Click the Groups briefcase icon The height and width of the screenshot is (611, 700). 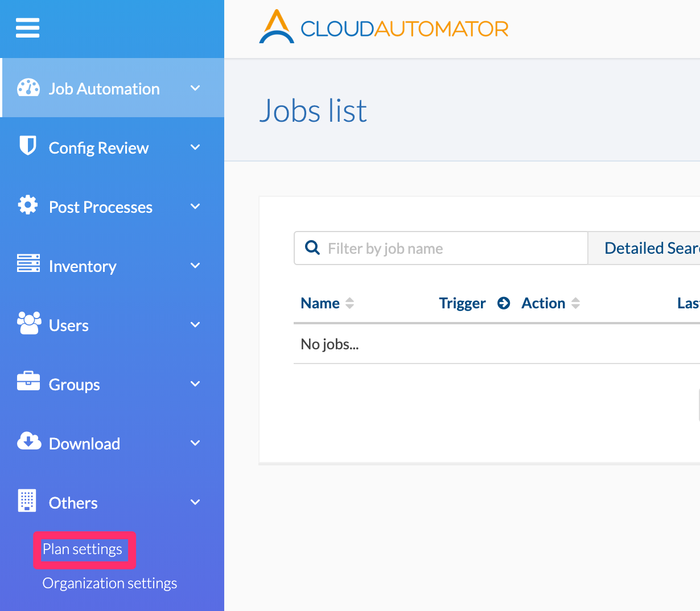[x=28, y=381]
